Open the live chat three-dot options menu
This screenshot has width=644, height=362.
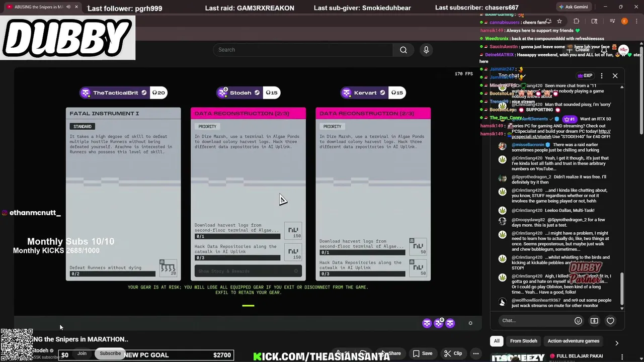[x=602, y=75]
